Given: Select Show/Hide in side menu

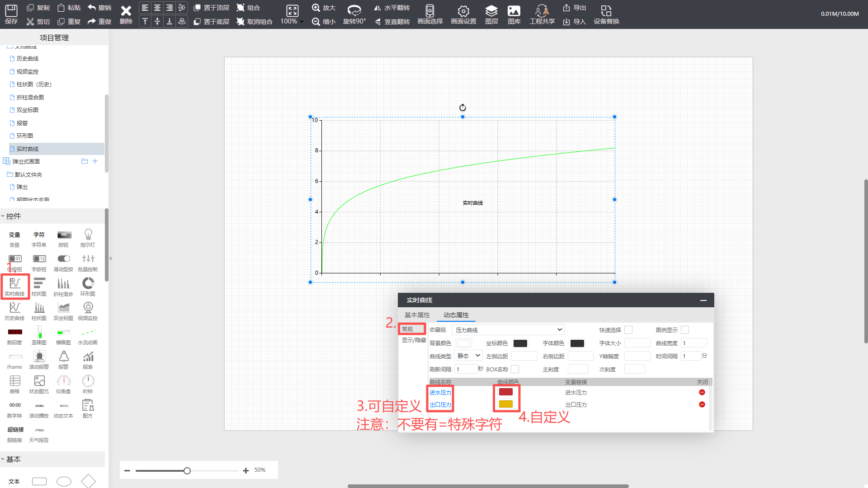Looking at the screenshot, I should [x=414, y=340].
